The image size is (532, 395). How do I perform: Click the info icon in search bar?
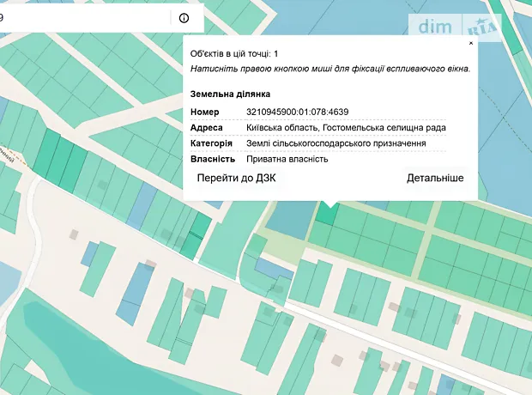pyautogui.click(x=184, y=18)
